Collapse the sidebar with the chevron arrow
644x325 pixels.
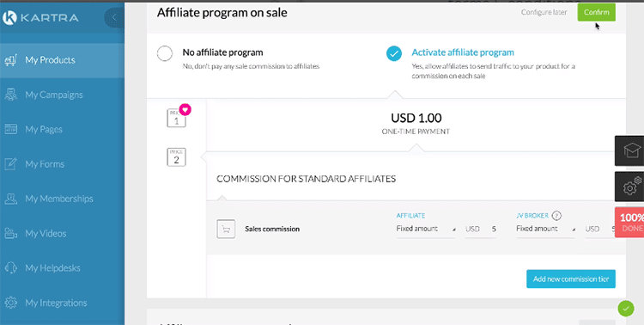tap(114, 17)
